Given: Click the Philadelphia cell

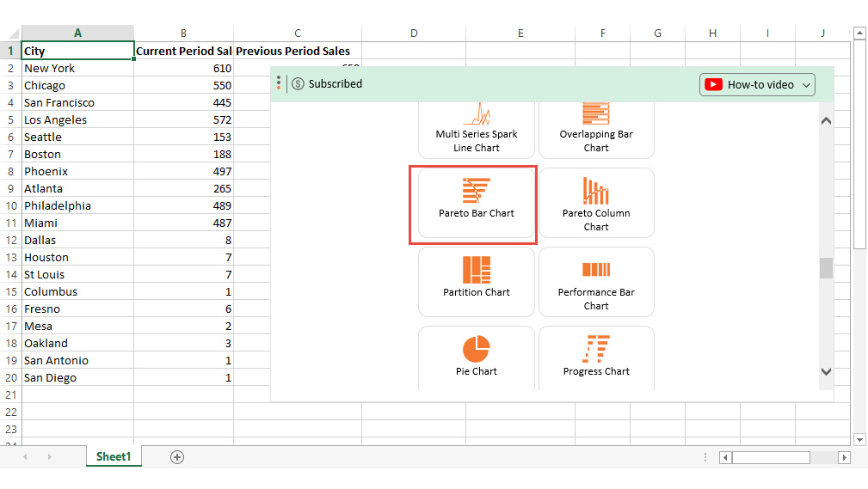Looking at the screenshot, I should 77,205.
